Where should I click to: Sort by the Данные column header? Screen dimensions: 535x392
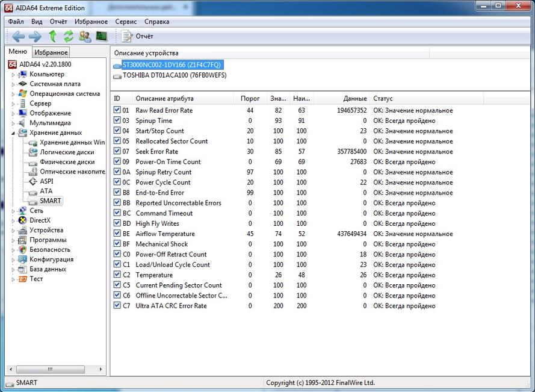342,98
